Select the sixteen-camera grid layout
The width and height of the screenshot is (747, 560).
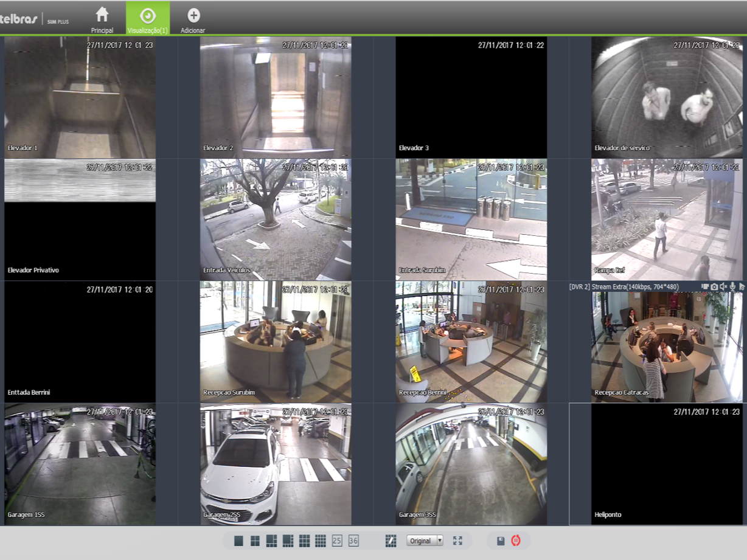click(321, 541)
